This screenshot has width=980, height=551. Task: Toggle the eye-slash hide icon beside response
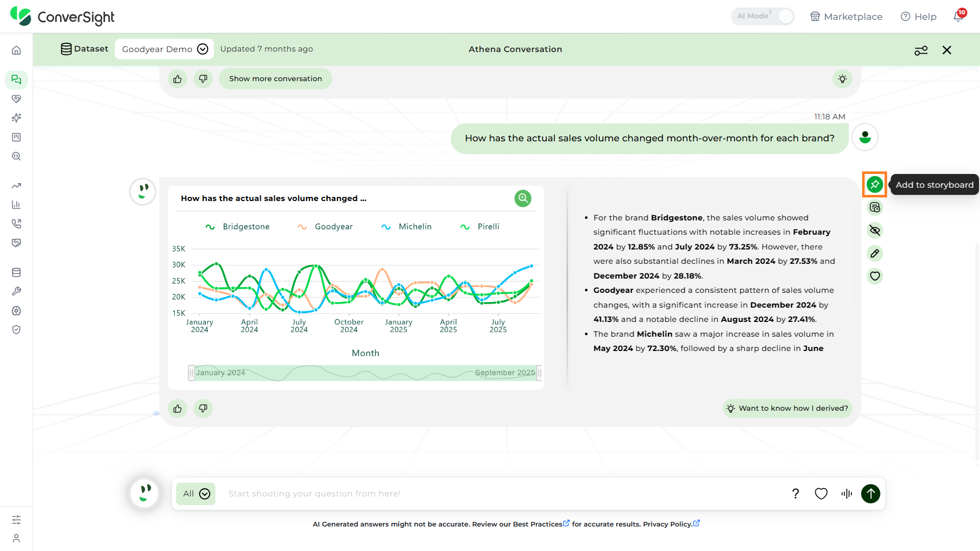pyautogui.click(x=875, y=231)
